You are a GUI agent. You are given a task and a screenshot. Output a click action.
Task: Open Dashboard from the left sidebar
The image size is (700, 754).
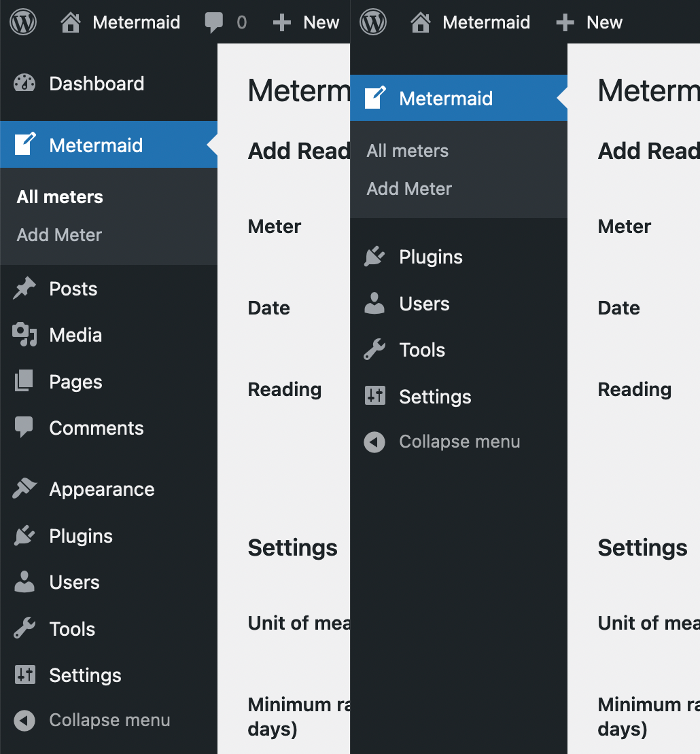click(109, 84)
